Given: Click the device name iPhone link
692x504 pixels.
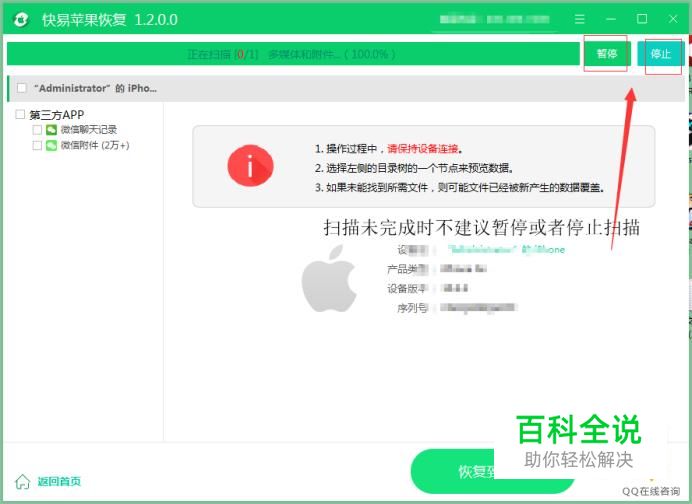Looking at the screenshot, I should coord(507,249).
